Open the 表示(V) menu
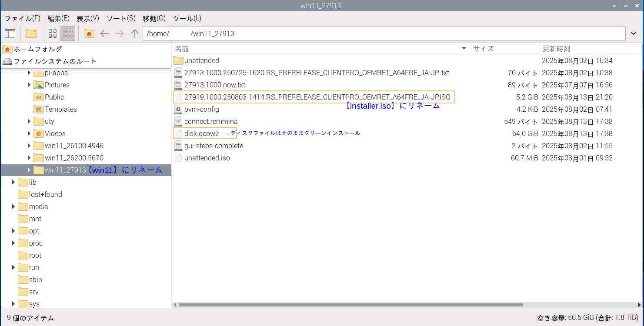 point(88,18)
